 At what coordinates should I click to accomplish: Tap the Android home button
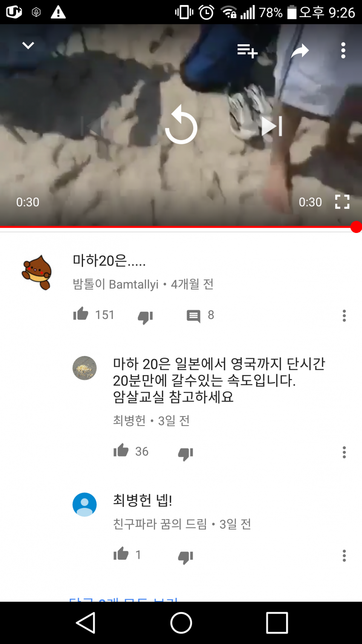tap(181, 623)
